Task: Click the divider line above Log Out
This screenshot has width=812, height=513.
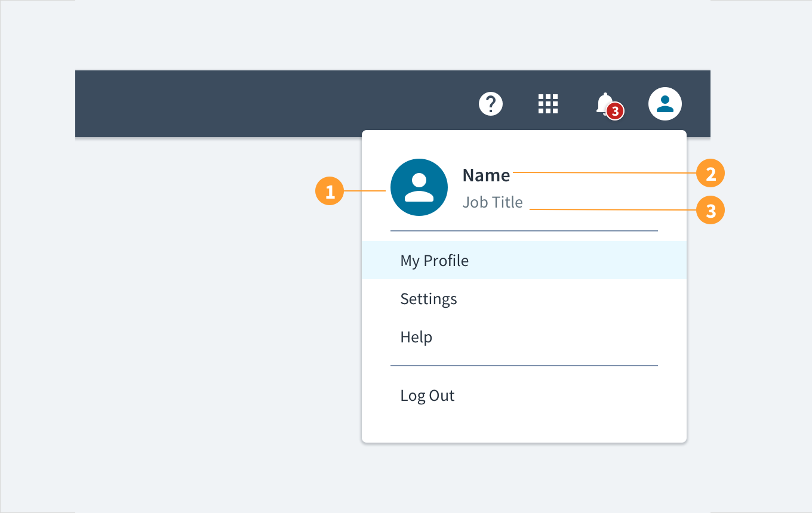Action: (524, 364)
